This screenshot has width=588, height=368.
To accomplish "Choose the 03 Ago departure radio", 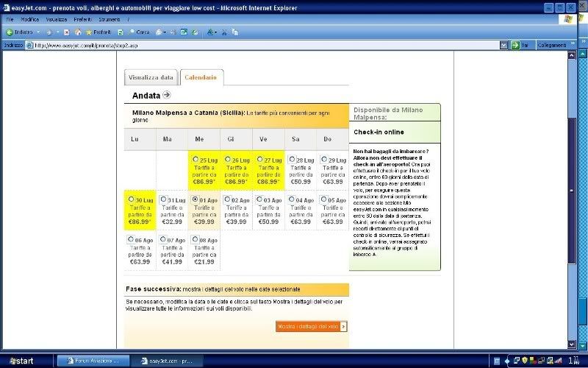I will [259, 199].
